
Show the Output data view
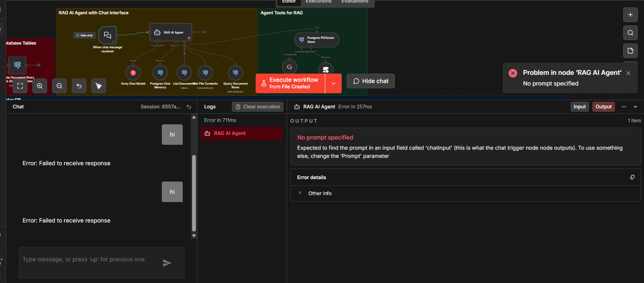[603, 107]
